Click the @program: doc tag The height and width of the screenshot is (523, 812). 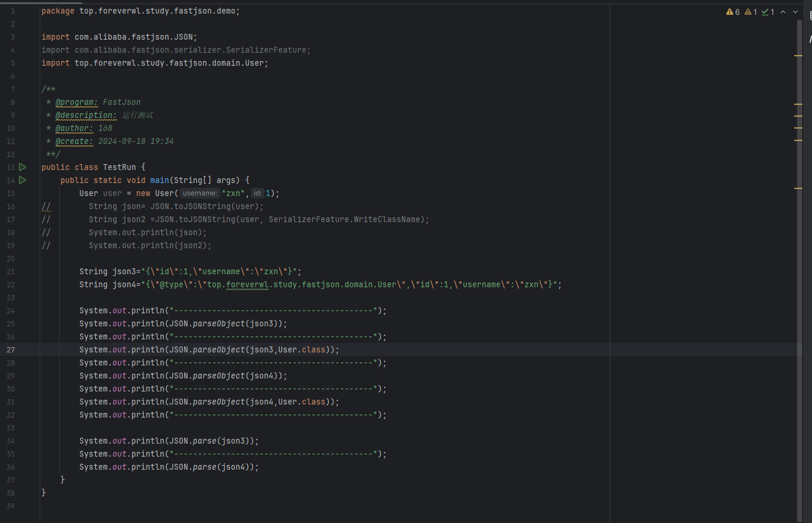coord(77,102)
